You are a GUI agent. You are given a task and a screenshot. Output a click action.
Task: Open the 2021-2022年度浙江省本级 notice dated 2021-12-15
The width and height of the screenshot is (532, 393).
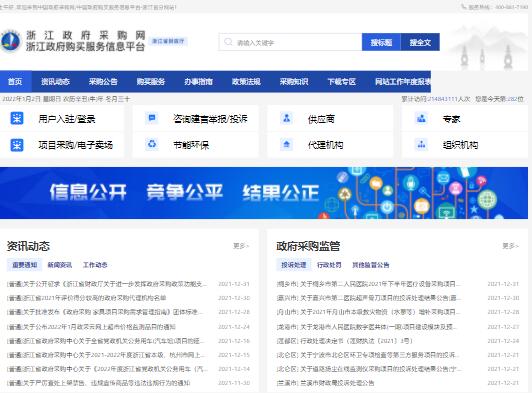coord(106,355)
